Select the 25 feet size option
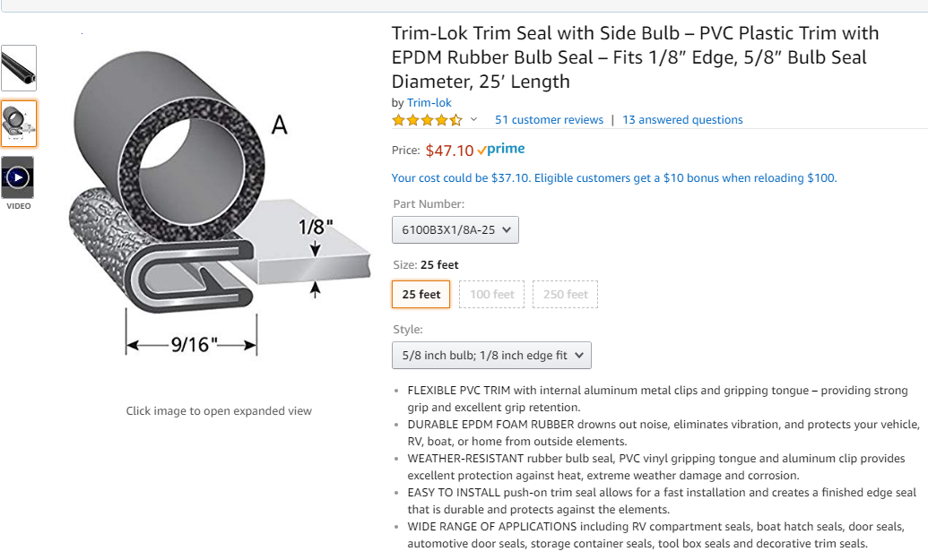 [x=421, y=295]
